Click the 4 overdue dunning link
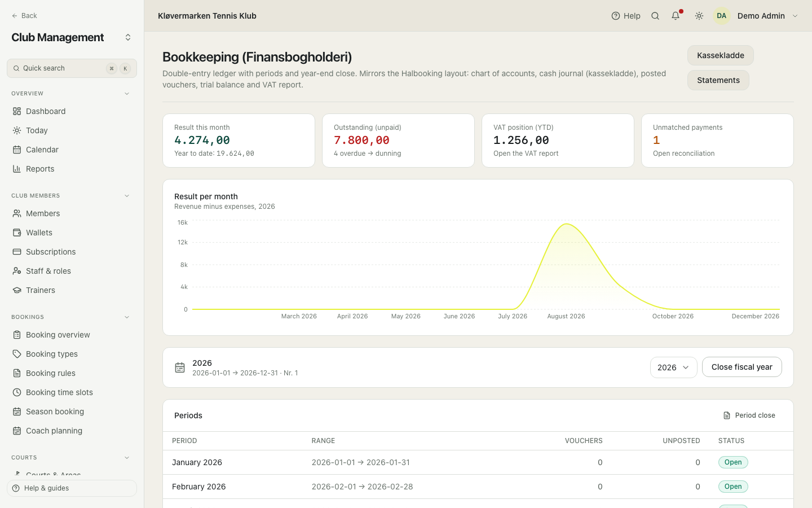 (x=368, y=154)
